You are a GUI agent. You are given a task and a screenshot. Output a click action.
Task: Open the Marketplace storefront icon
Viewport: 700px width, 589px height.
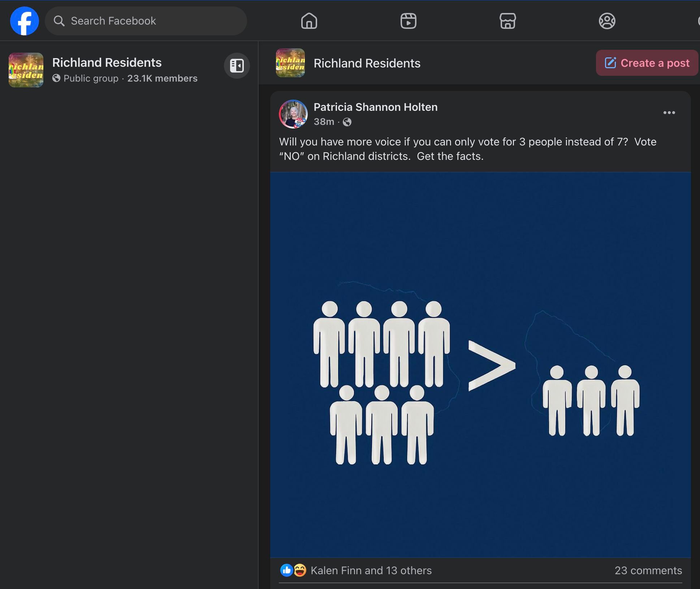coord(507,21)
